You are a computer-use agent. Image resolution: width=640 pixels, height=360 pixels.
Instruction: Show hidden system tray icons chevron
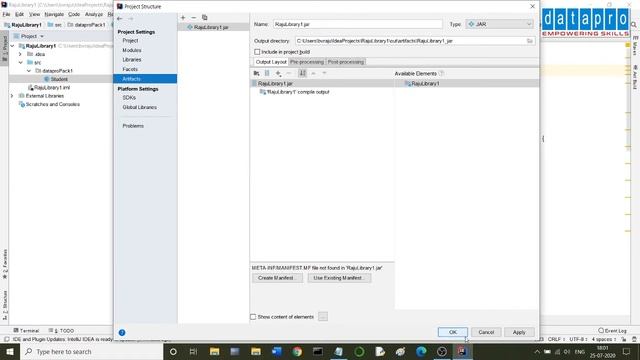point(537,351)
